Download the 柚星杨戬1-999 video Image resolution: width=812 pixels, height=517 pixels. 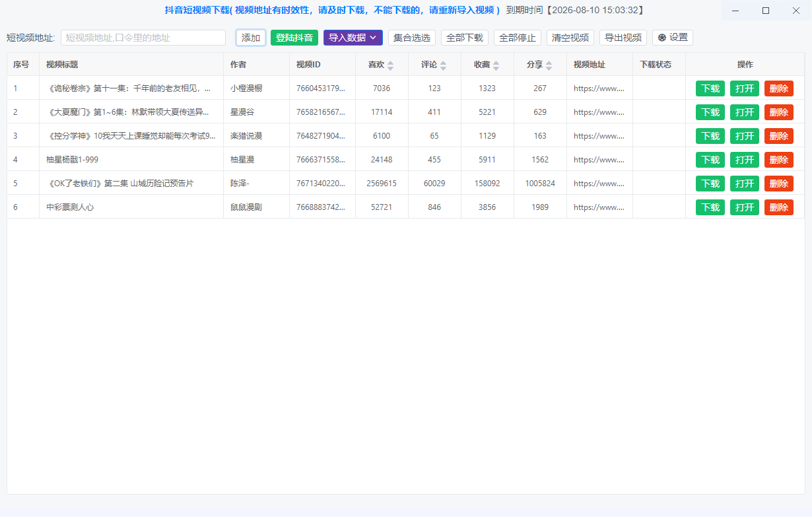pyautogui.click(x=710, y=160)
